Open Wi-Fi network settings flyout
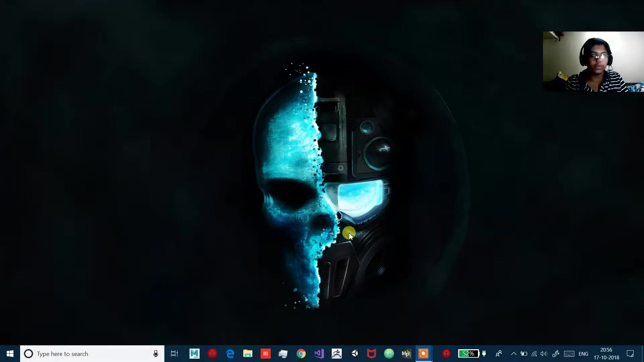This screenshot has width=644, height=362. [x=534, y=354]
